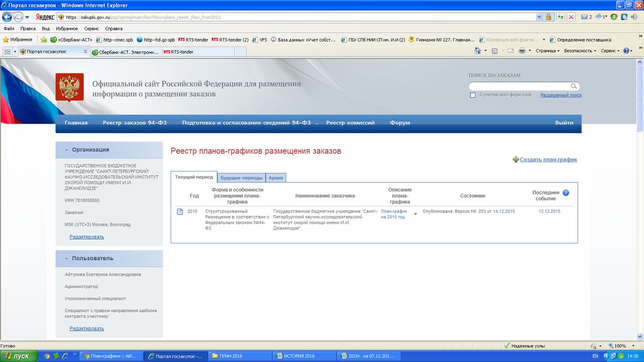
Task: Open dropdown arrow next to План-график на 2015 год
Action: 416,214
